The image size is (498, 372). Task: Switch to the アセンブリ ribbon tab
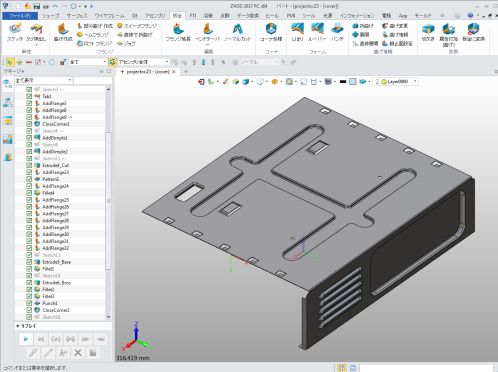155,16
